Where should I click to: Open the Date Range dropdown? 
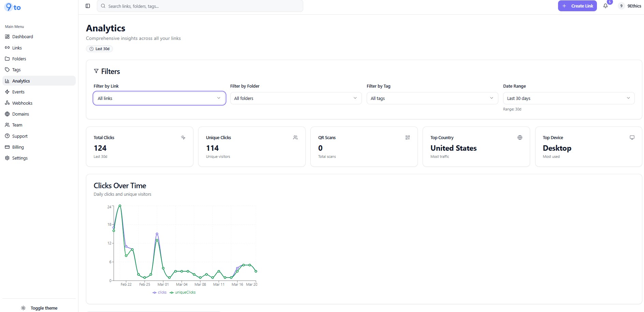(568, 98)
